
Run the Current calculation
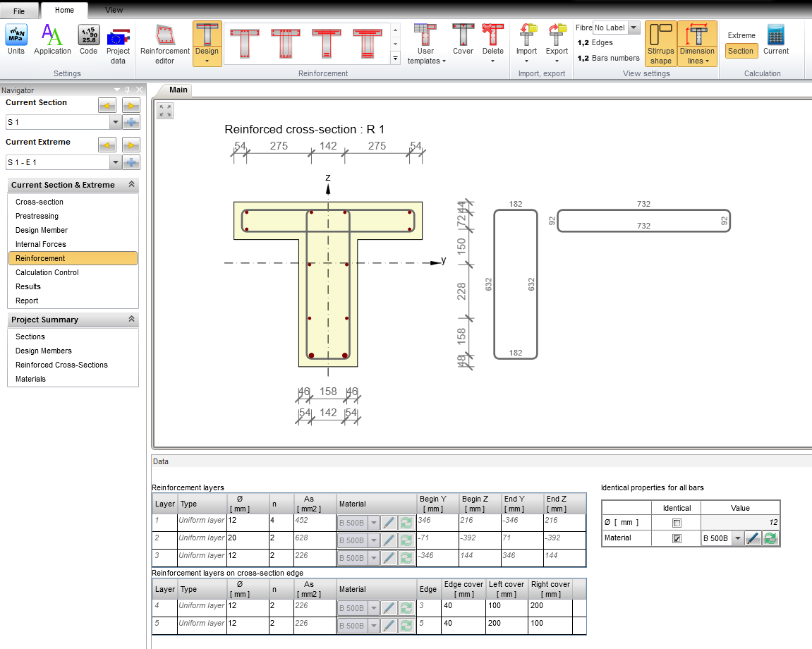tap(775, 40)
